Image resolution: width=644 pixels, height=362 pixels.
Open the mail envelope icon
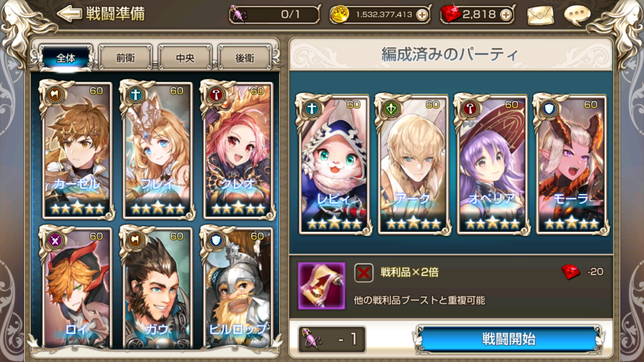point(540,15)
